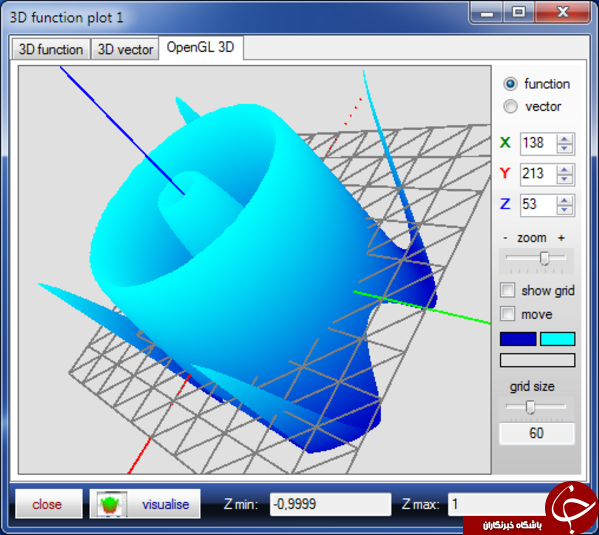Click the Z min field
This screenshot has width=599, height=535.
[x=330, y=504]
